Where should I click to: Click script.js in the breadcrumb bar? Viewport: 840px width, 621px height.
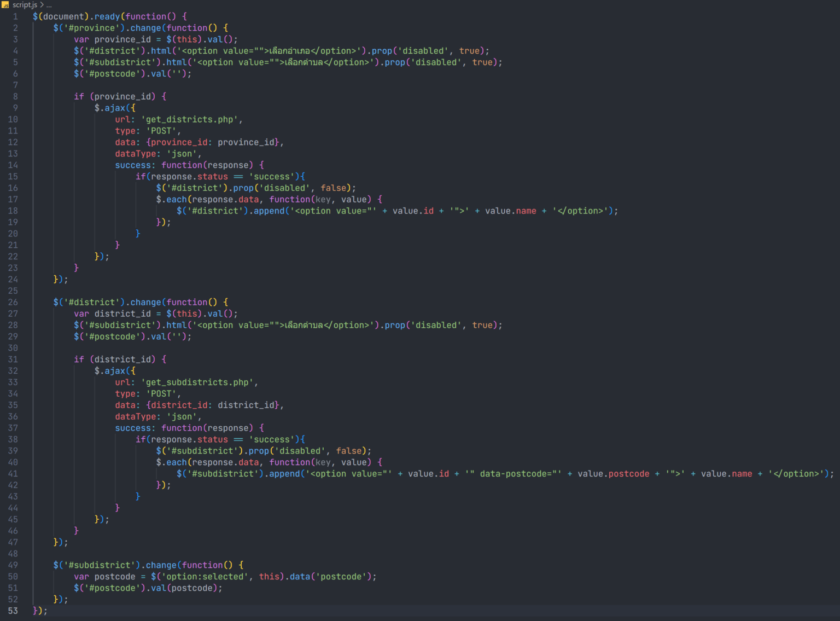tap(26, 4)
